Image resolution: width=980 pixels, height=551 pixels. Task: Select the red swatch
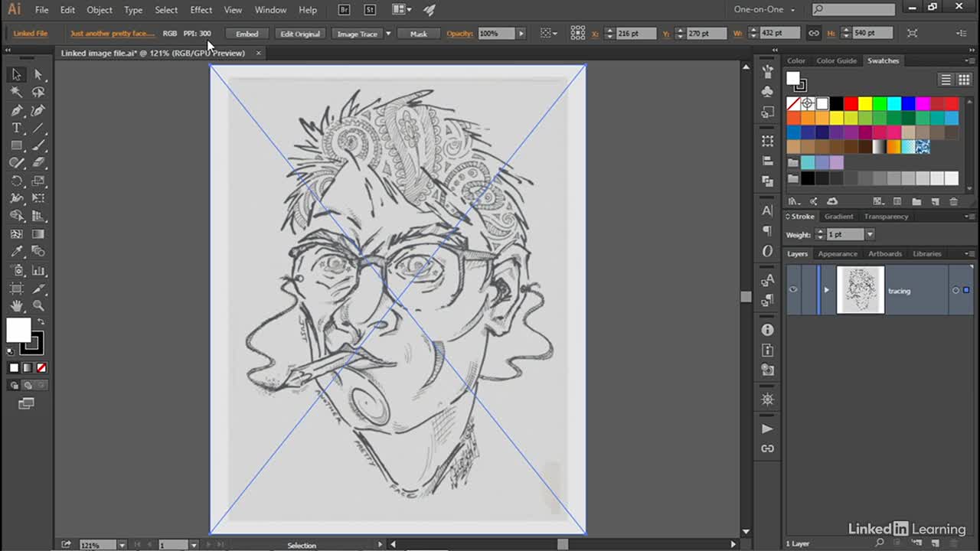click(x=851, y=103)
